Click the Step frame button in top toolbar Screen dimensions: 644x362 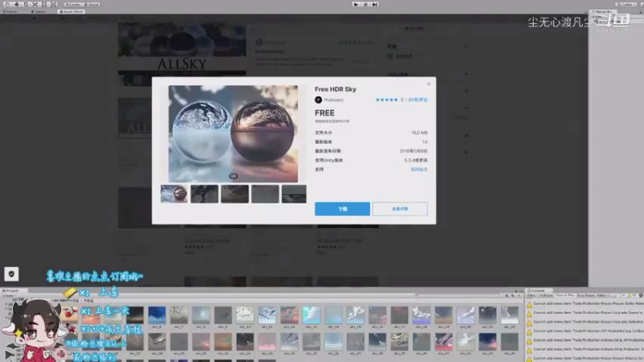[374, 4]
